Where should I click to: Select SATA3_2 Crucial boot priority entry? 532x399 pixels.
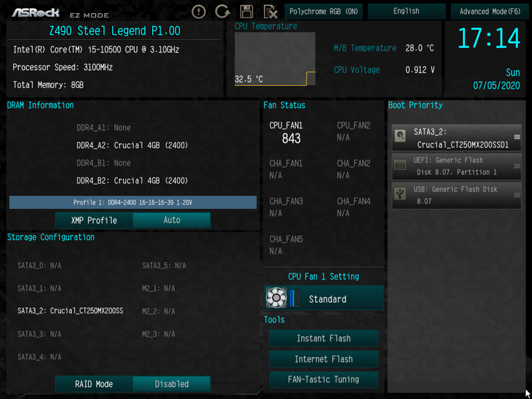[x=456, y=138]
